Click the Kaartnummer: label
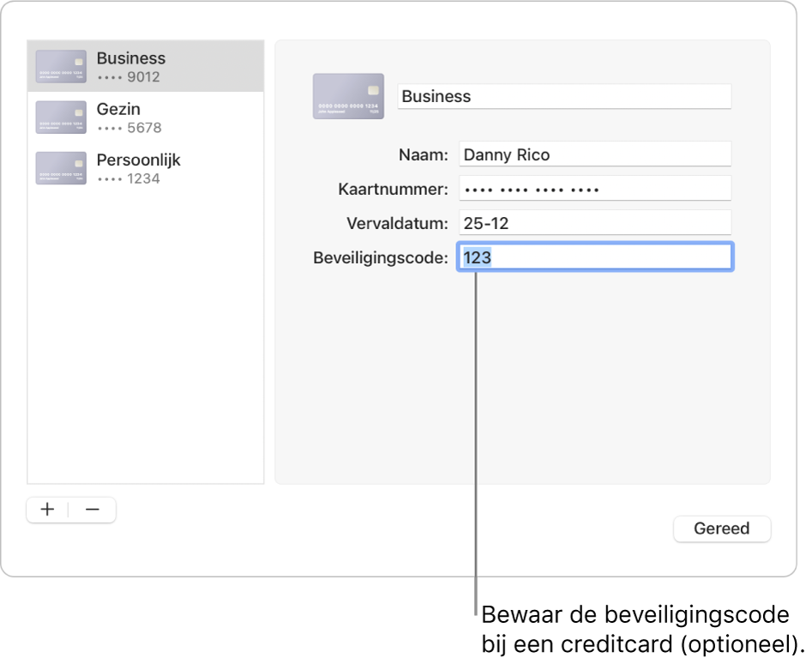 393,189
